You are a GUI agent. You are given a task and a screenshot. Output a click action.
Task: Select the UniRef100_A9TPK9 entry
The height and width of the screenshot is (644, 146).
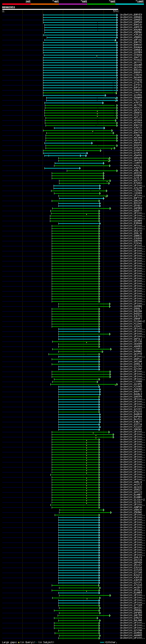click(x=131, y=122)
